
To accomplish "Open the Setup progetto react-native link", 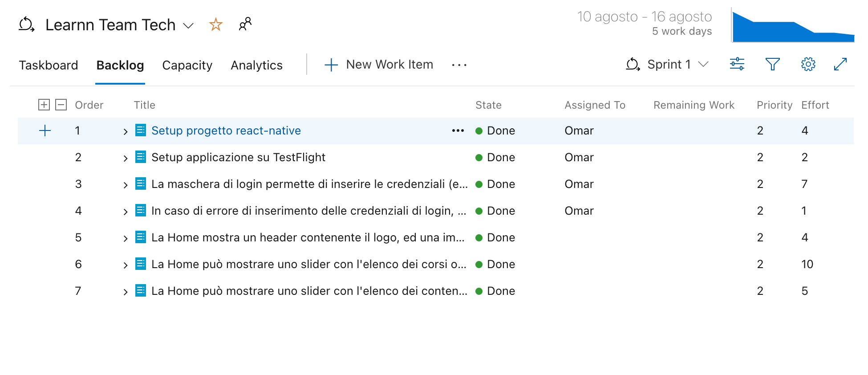I will point(226,130).
